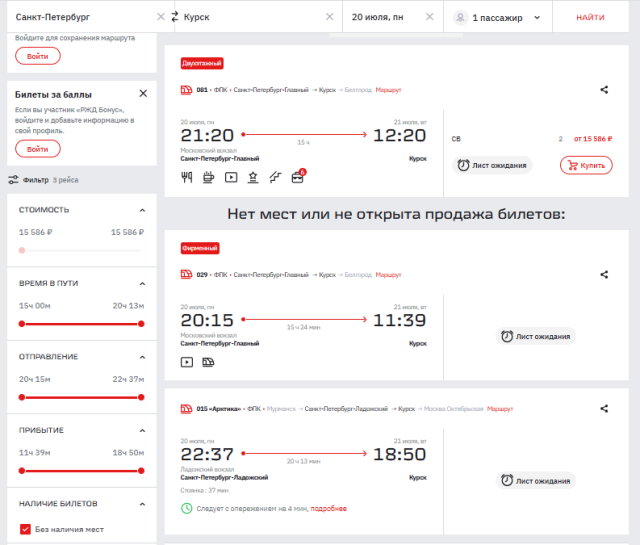Viewport: 640px width, 545px height.
Task: Select СВ class price от 15 586 ₽
Action: pos(532,139)
